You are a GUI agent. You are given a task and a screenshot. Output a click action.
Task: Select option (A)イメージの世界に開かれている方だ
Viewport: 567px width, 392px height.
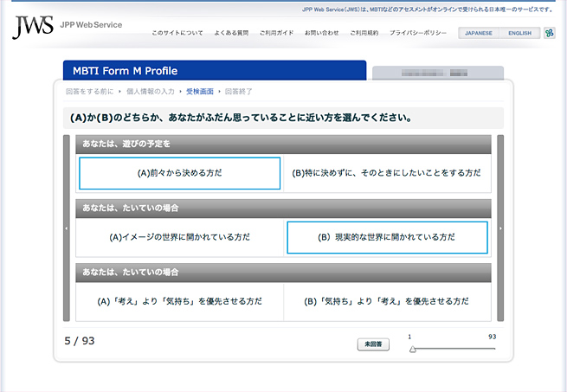pos(180,237)
